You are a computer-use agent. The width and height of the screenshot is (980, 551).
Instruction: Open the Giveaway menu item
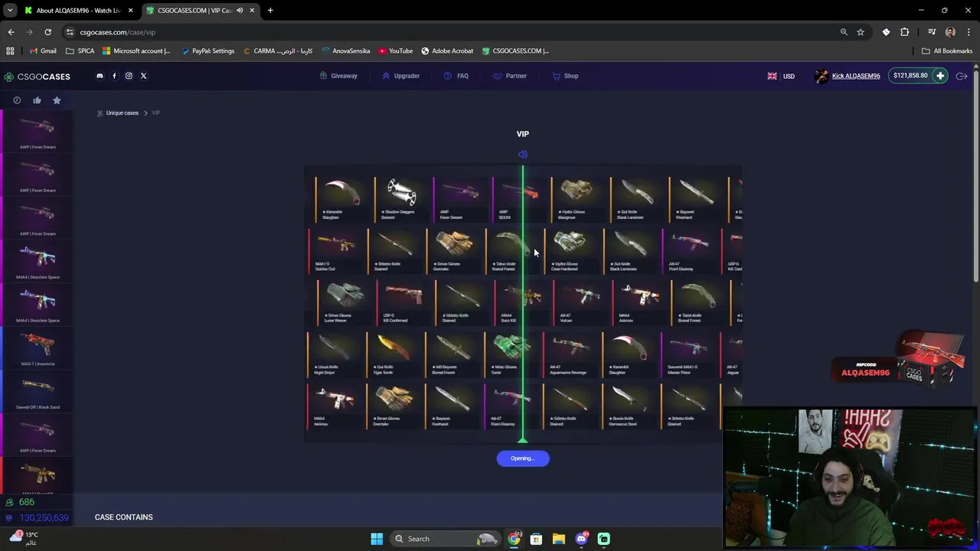point(338,76)
